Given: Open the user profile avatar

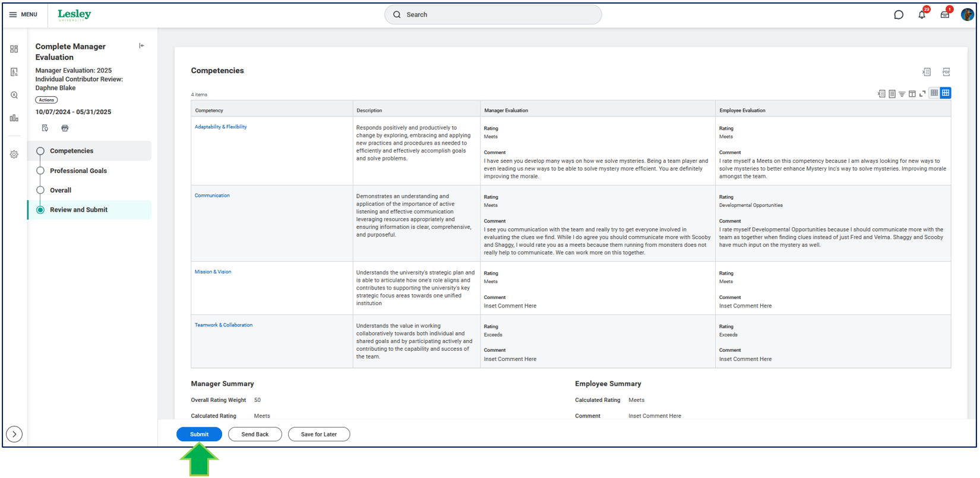Looking at the screenshot, I should (x=967, y=15).
